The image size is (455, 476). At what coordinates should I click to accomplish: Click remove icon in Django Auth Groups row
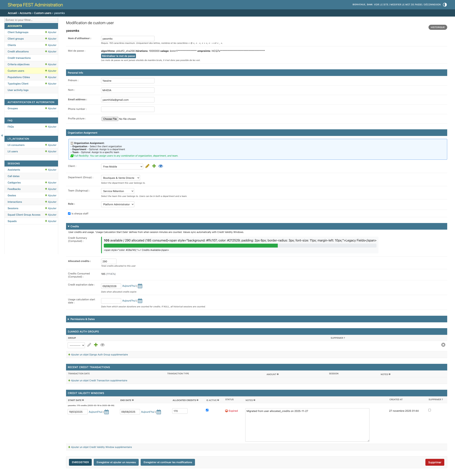tap(443, 345)
